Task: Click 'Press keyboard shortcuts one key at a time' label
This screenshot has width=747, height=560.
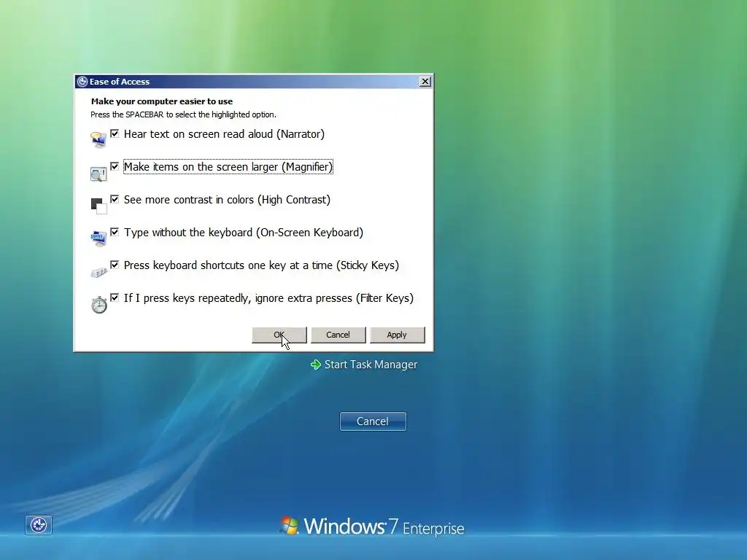Action: tap(262, 265)
